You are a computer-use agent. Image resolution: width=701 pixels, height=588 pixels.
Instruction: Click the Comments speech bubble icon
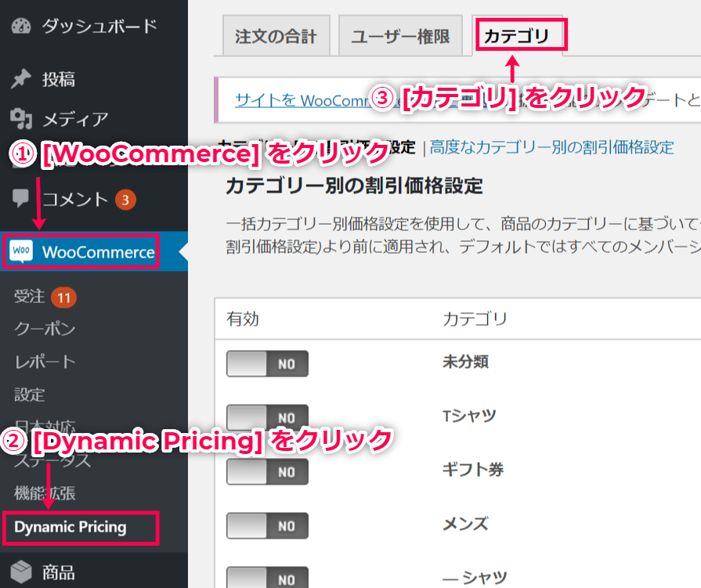click(20, 198)
